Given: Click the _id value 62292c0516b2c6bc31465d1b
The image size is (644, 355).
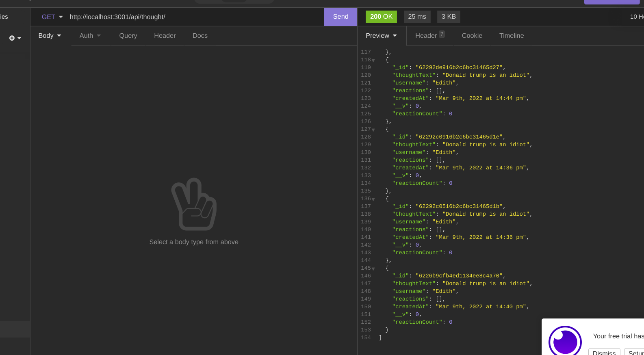Looking at the screenshot, I should click(x=459, y=206).
